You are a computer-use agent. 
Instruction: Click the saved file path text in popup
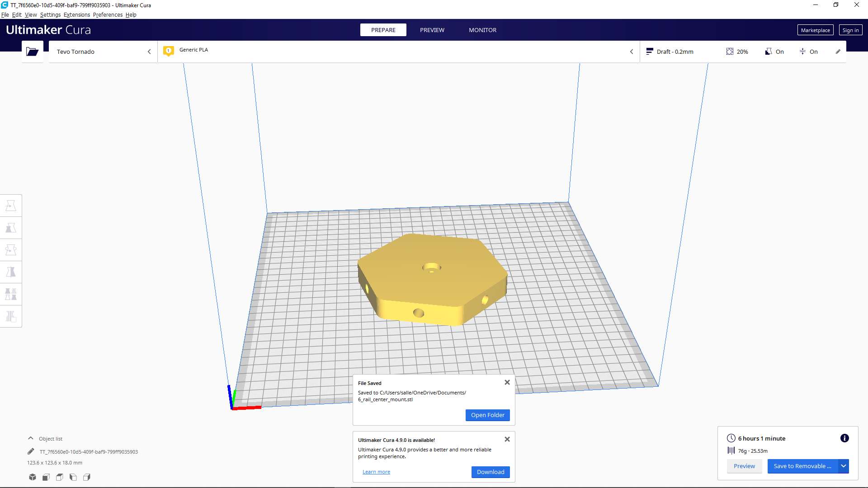(412, 396)
